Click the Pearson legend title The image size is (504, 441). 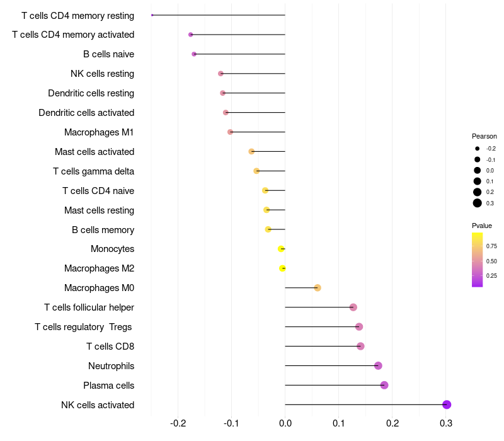484,136
